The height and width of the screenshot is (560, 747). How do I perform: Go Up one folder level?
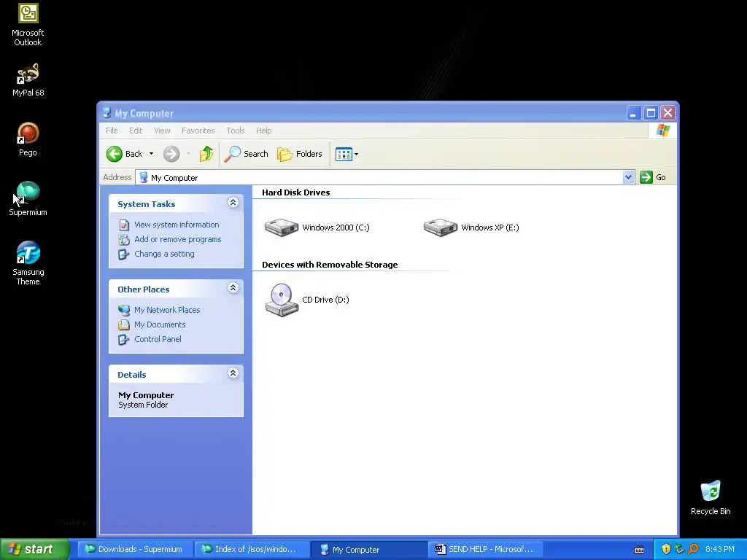[x=206, y=154]
